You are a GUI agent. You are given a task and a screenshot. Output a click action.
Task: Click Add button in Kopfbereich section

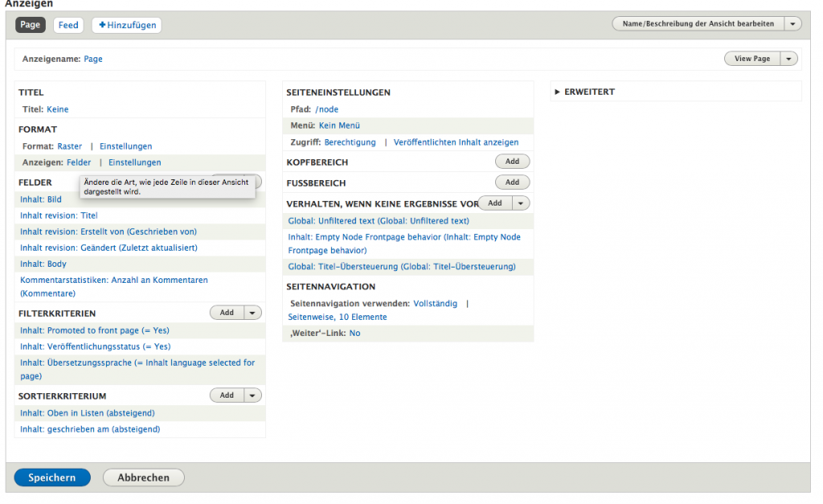pos(512,162)
